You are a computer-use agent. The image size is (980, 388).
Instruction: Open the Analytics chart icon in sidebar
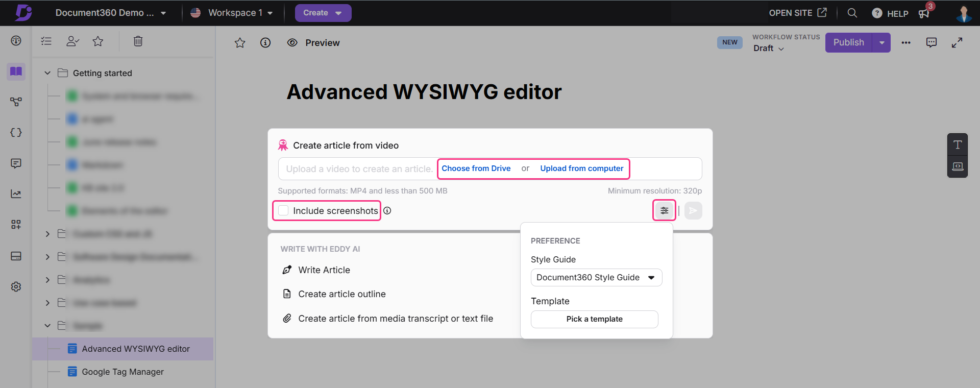[16, 194]
